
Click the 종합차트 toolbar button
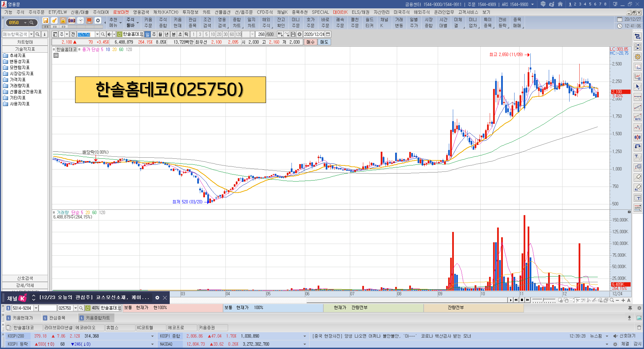tap(237, 22)
